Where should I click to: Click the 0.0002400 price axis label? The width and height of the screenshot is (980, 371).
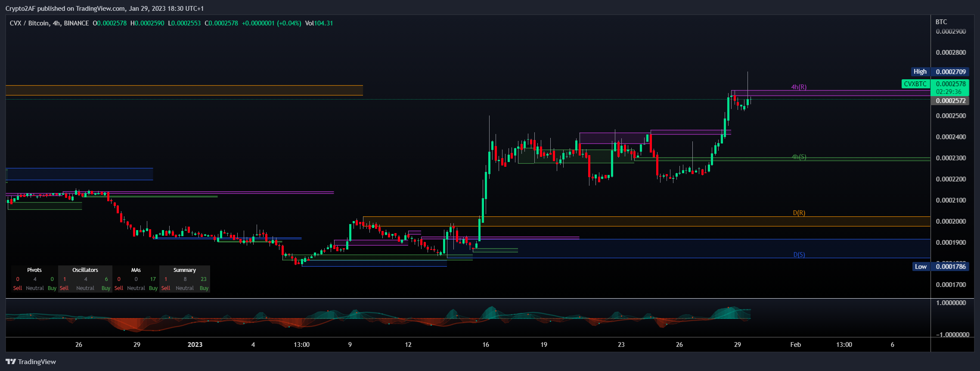coord(951,137)
